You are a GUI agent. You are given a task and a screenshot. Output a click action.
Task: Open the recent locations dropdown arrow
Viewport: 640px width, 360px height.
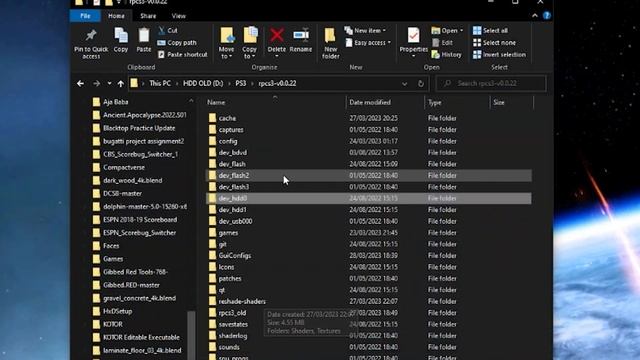109,83
